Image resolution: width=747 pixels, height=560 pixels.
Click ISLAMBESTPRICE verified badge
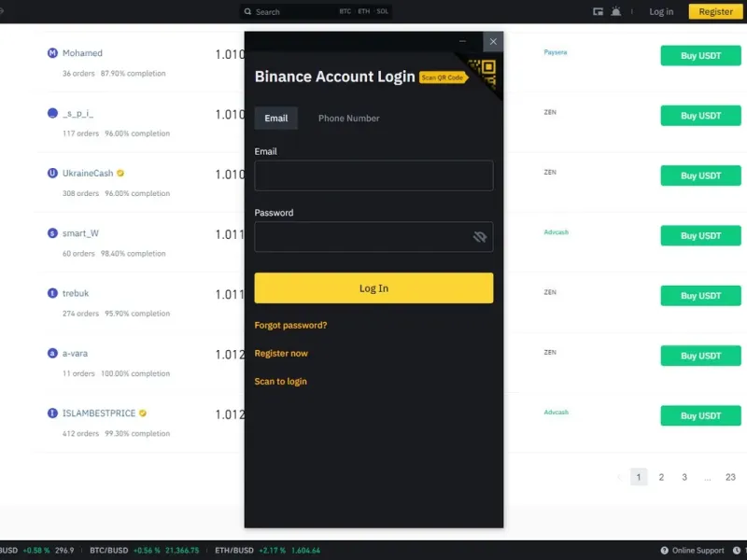pyautogui.click(x=143, y=413)
